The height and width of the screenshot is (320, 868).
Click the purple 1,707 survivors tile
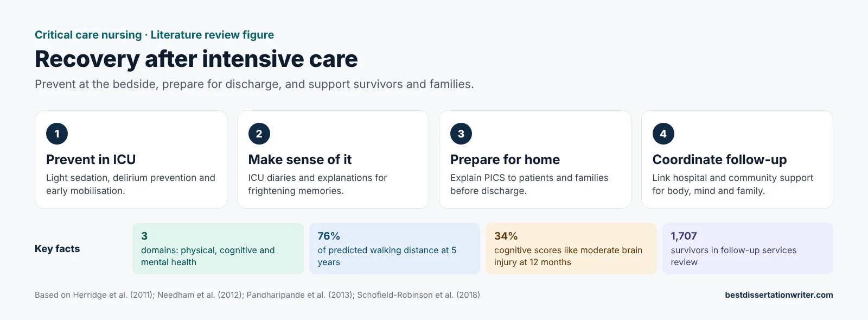(748, 249)
